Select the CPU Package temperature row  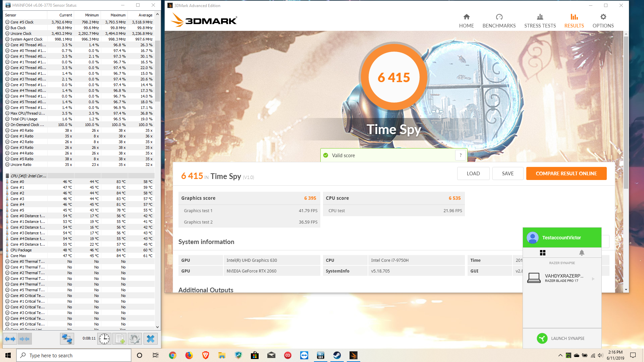tap(79, 250)
